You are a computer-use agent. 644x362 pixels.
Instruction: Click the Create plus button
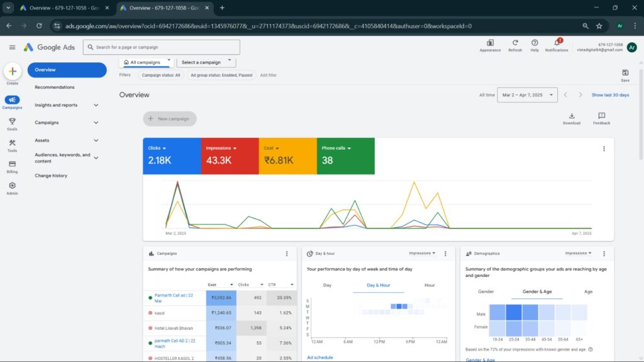tap(13, 71)
